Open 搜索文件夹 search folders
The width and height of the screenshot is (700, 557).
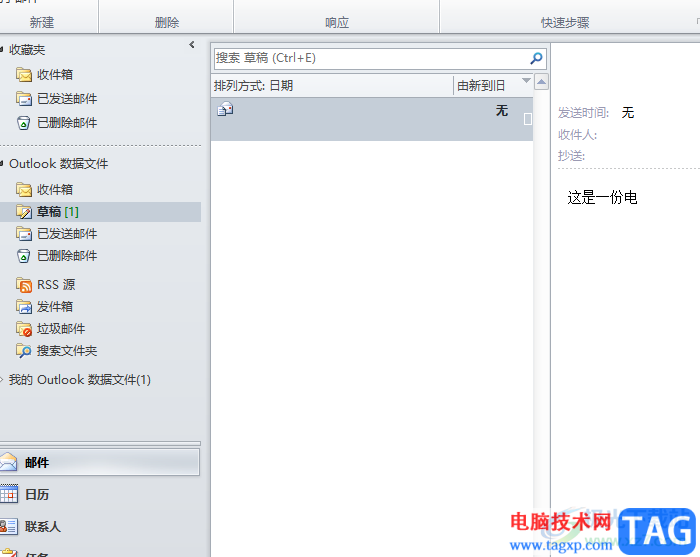(67, 350)
